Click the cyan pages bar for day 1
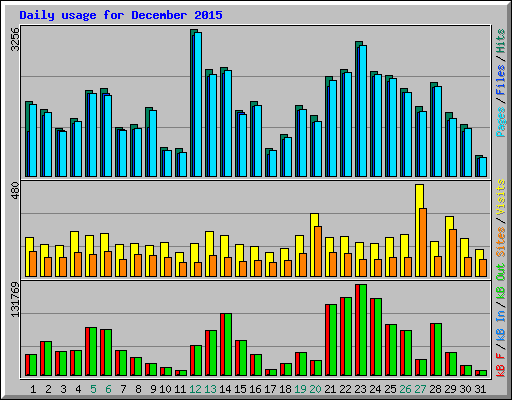Screen dimensions: 512x400 [33, 141]
